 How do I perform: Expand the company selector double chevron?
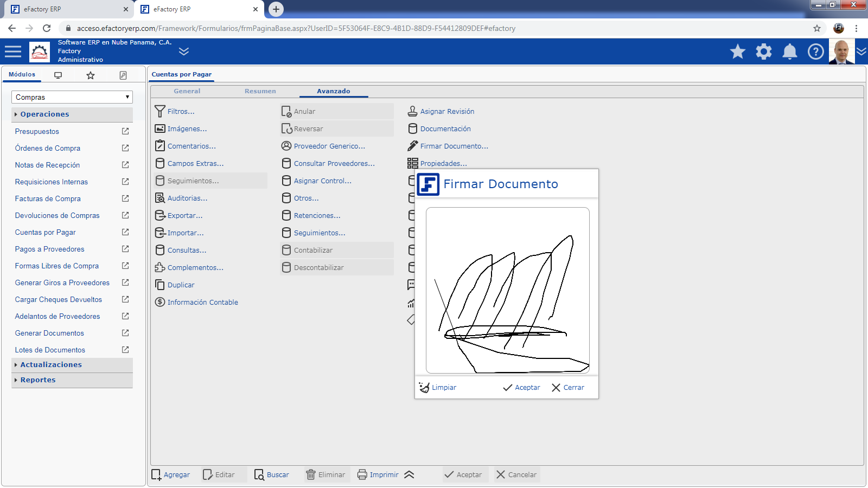click(184, 52)
